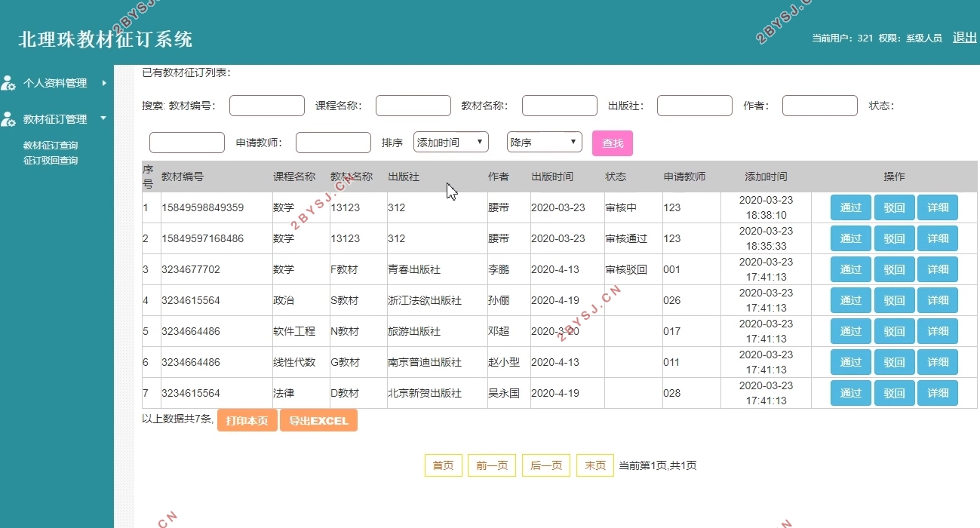Reject F教材 row with 驳回

[894, 269]
